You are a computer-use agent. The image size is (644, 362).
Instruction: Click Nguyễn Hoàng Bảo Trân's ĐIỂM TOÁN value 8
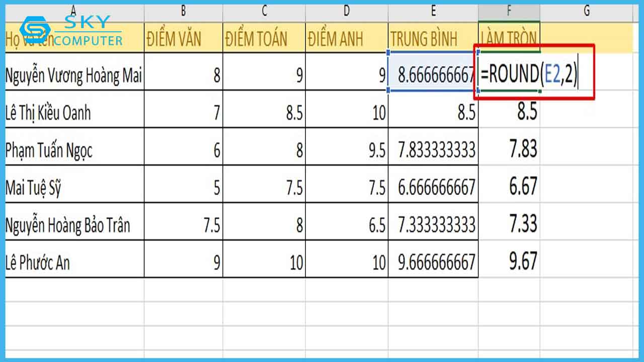click(x=264, y=221)
